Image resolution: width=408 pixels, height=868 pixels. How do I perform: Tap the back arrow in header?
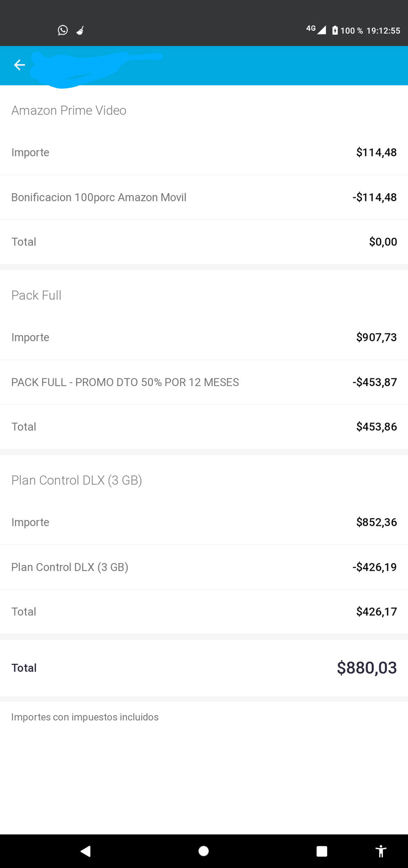[20, 65]
